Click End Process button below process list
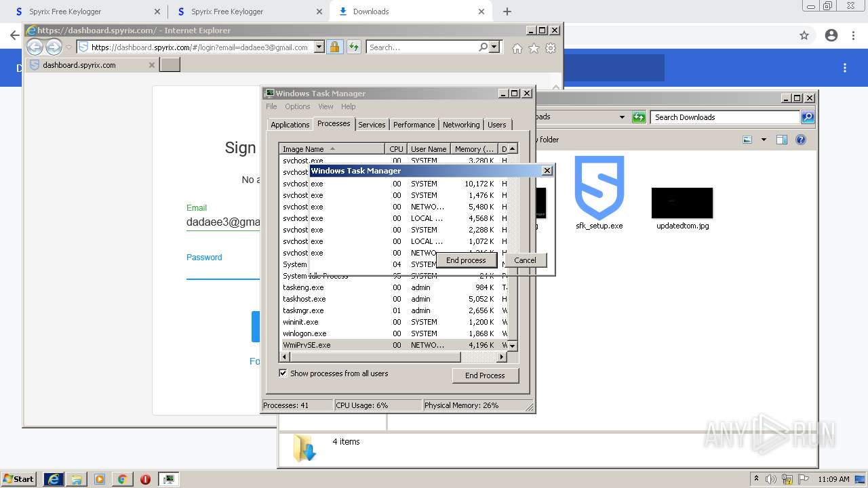This screenshot has width=868, height=488. coord(485,375)
